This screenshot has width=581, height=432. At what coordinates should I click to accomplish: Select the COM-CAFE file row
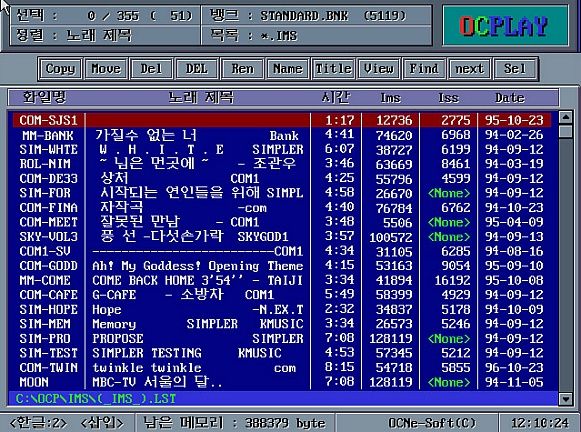282,295
